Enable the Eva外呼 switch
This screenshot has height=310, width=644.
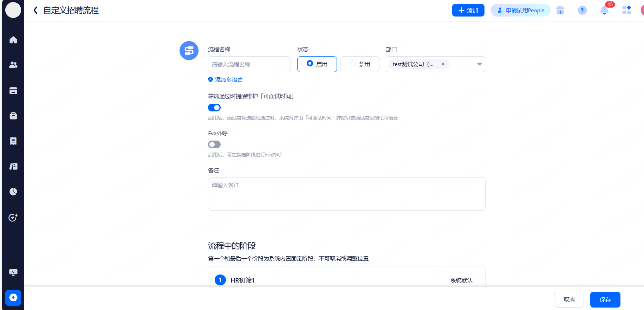(214, 144)
